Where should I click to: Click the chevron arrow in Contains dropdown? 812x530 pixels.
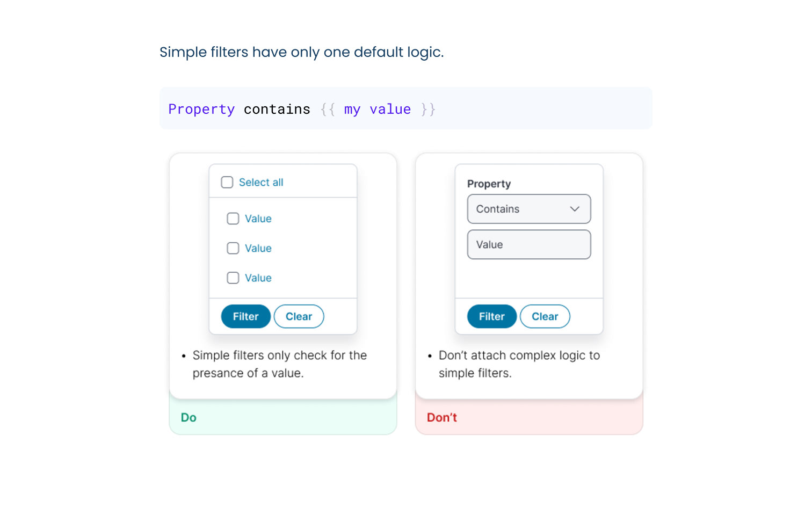tap(575, 209)
